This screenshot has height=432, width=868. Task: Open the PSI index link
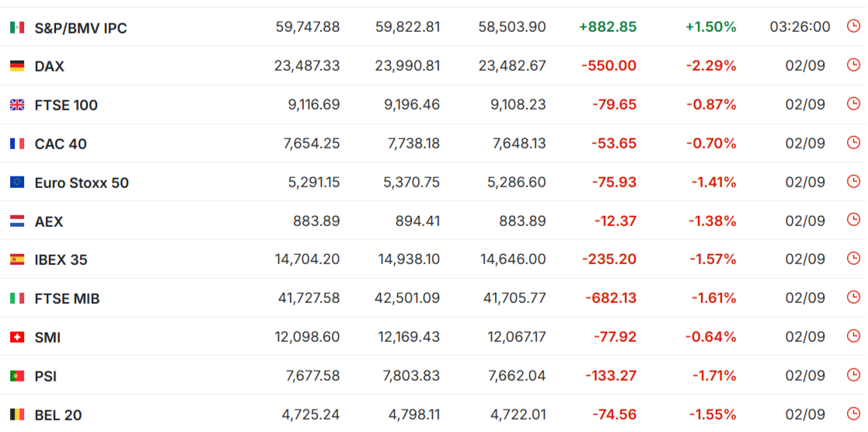coord(45,377)
